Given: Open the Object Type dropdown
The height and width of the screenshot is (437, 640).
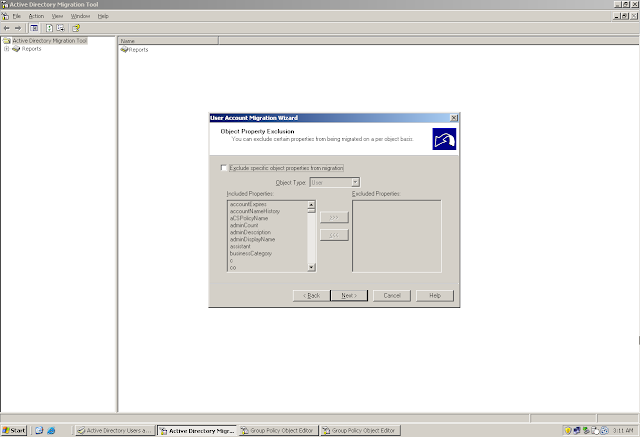Looking at the screenshot, I should (356, 182).
